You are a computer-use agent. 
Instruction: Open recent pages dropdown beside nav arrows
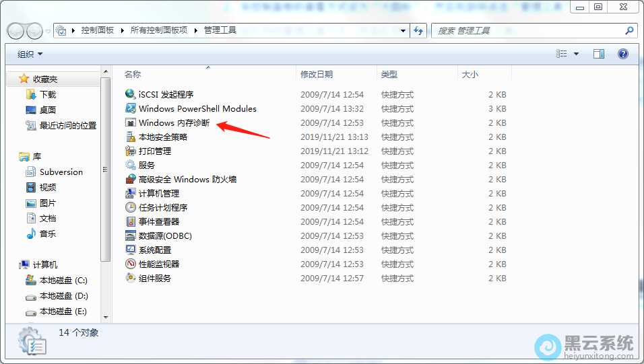(x=48, y=31)
